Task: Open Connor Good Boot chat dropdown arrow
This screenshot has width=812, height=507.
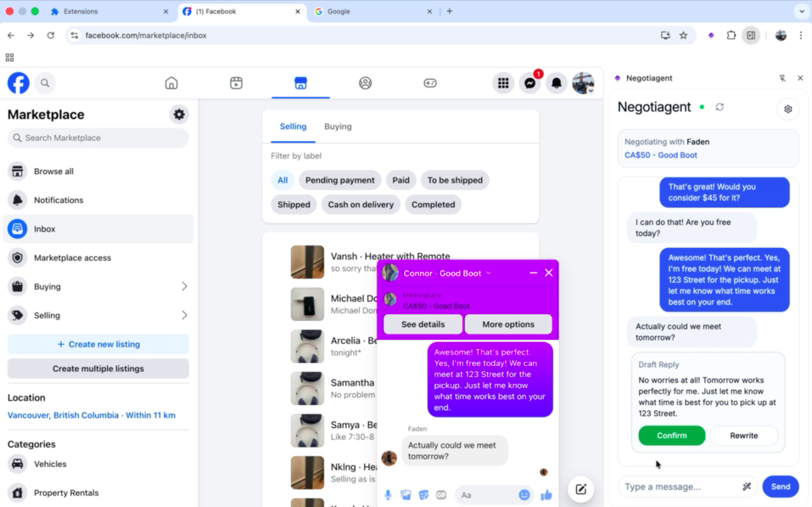Action: (489, 273)
